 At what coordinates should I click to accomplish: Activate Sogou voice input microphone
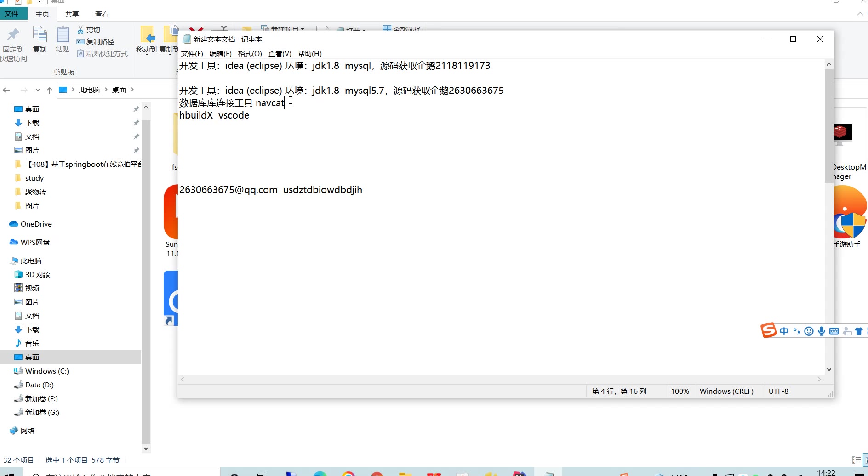[822, 331]
